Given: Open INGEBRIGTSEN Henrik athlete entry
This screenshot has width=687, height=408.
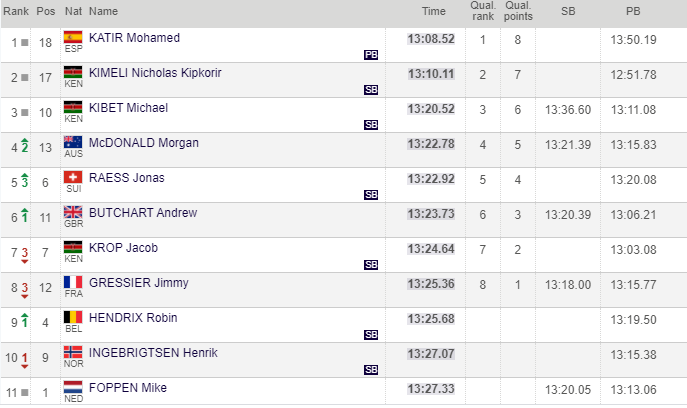Looking at the screenshot, I should click(153, 353).
